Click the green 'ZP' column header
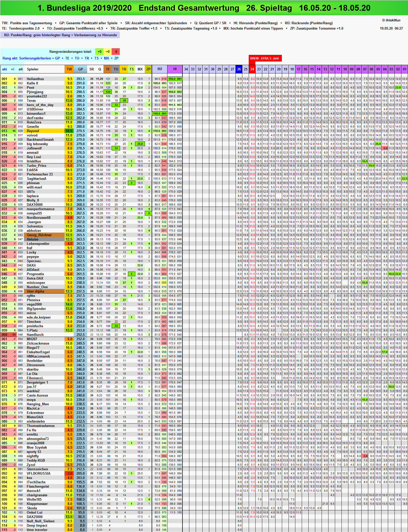 148,69
